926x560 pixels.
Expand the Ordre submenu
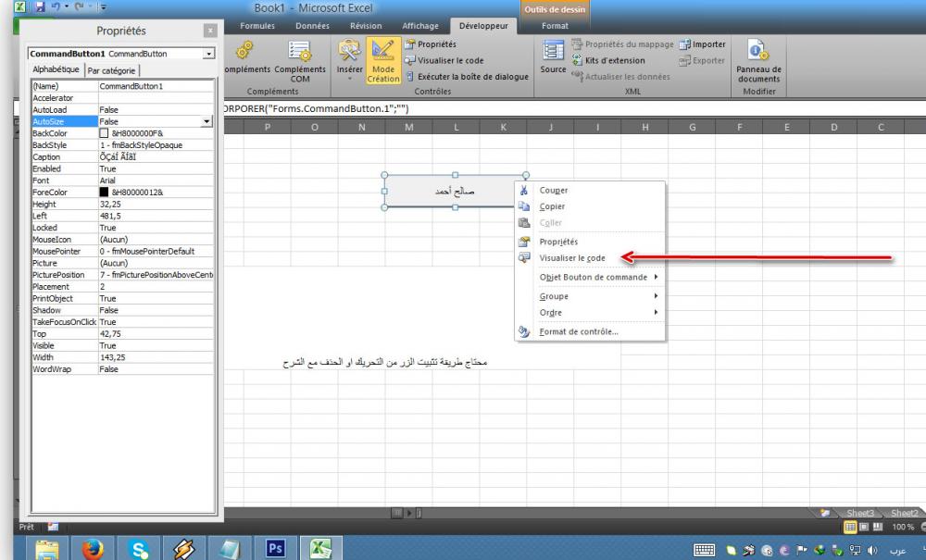pyautogui.click(x=590, y=313)
